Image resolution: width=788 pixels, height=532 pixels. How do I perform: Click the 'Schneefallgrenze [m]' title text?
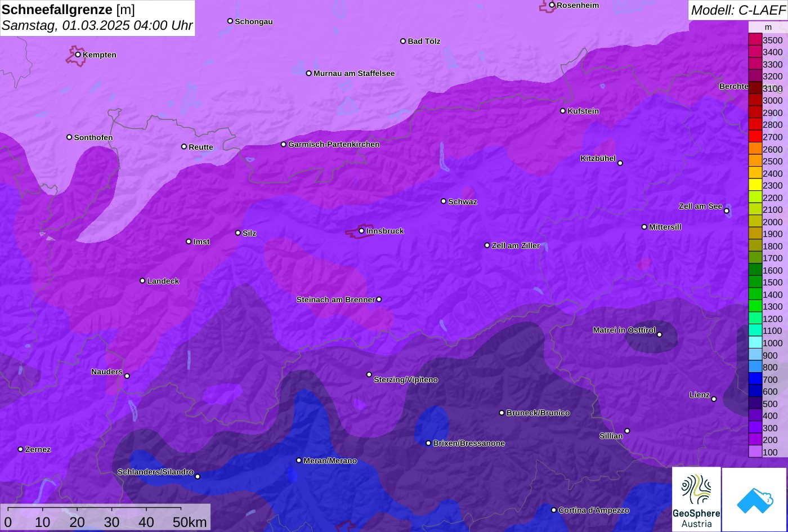[x=68, y=9]
